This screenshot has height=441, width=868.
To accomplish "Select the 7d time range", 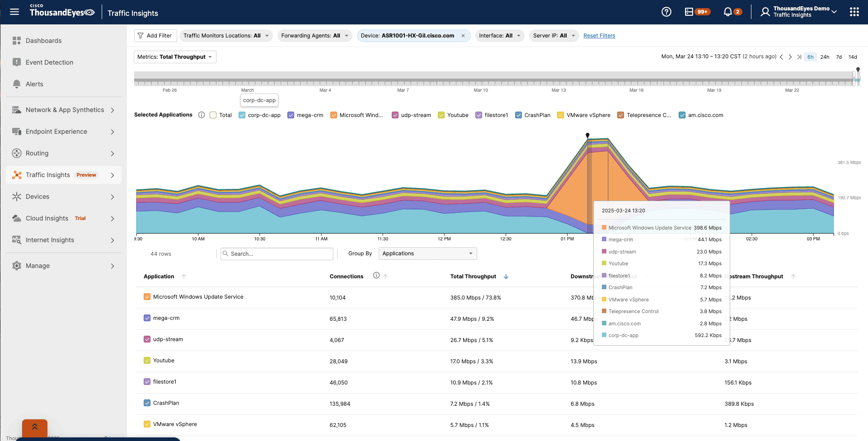I will 839,57.
